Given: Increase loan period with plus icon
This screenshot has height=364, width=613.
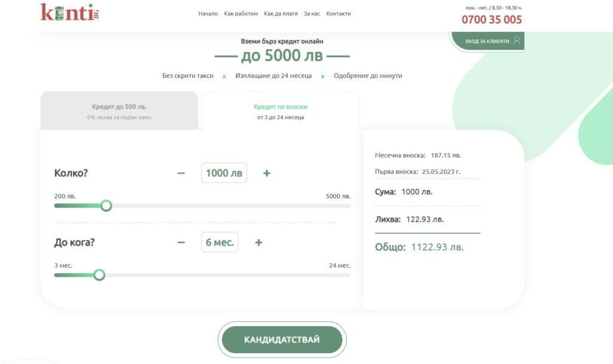Looking at the screenshot, I should tap(259, 242).
